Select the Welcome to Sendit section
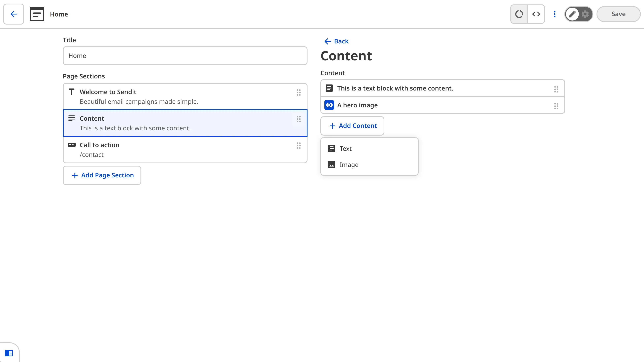Image resolution: width=644 pixels, height=362 pixels. [x=185, y=97]
